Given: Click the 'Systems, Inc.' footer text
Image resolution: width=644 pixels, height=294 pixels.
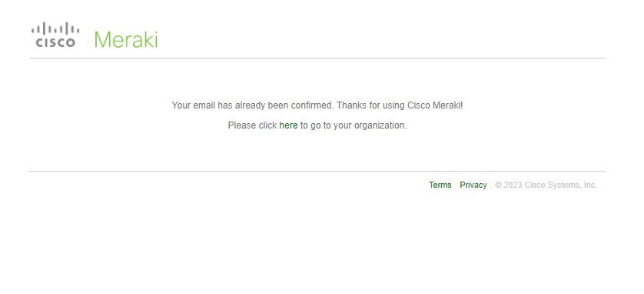Looking at the screenshot, I should (x=572, y=185).
